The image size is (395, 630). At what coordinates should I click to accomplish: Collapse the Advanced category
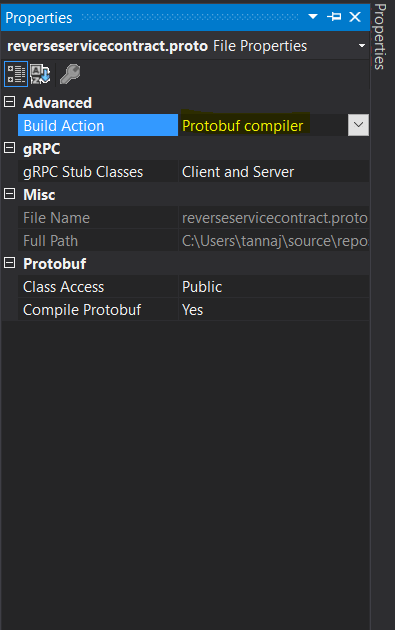coord(10,102)
